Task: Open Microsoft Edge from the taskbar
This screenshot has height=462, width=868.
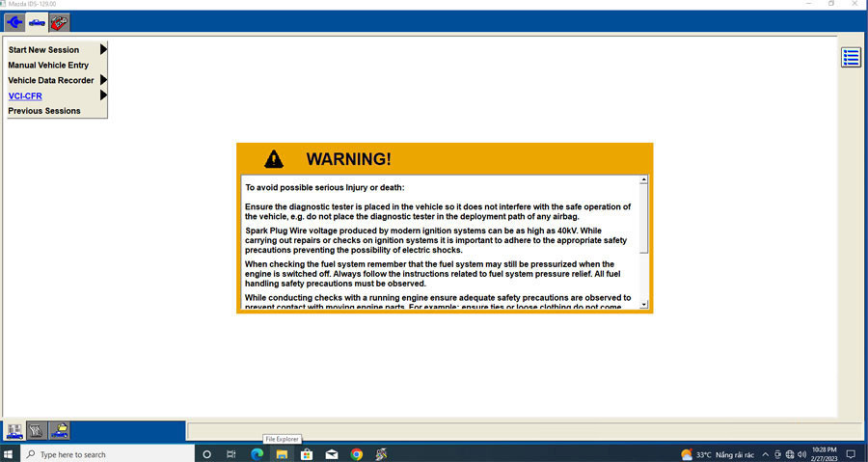Action: [257, 454]
